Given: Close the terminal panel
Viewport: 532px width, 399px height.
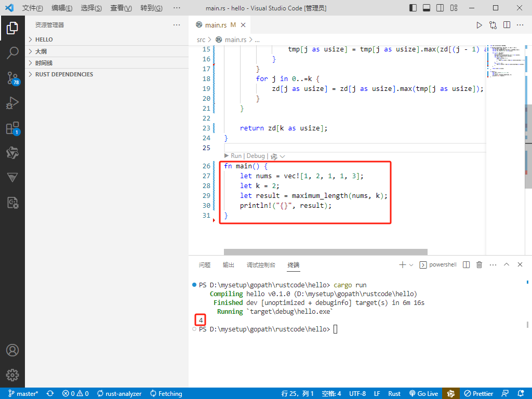Looking at the screenshot, I should [520, 264].
